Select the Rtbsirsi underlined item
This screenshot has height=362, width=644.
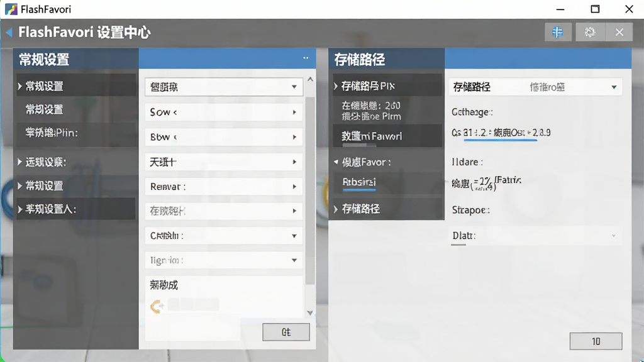click(359, 182)
